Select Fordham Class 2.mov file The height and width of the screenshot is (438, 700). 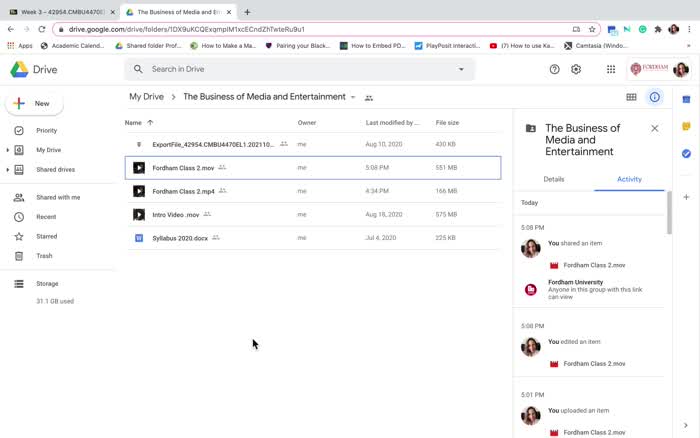[x=313, y=168]
